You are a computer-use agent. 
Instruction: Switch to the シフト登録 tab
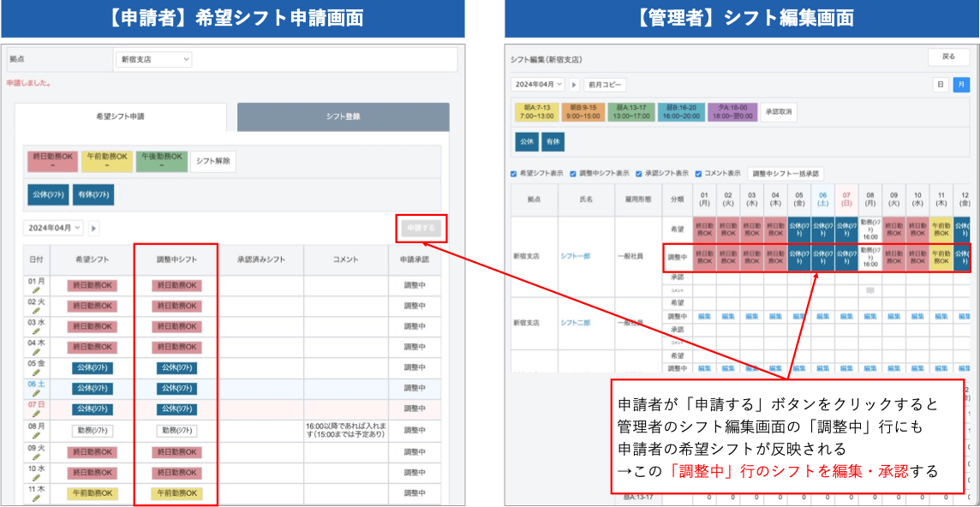pyautogui.click(x=343, y=116)
